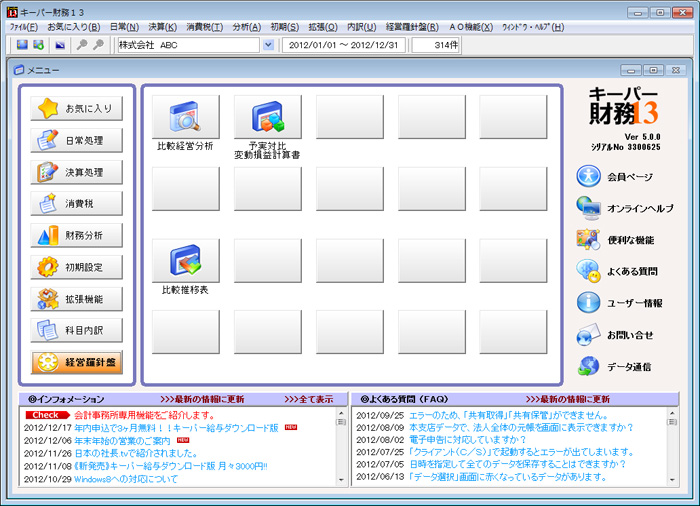This screenshot has width=700, height=506.
Task: Open the 経営羅針盤(R) menu
Action: tap(412, 27)
